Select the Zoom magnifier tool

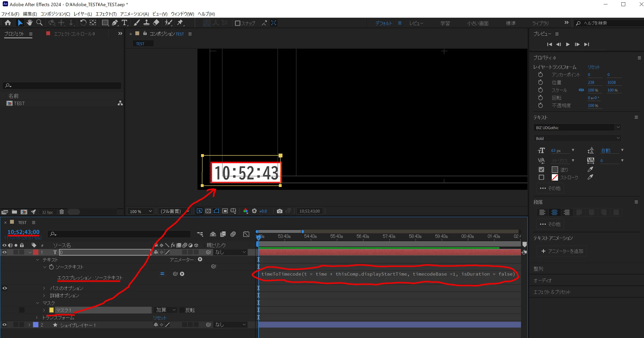[x=39, y=23]
